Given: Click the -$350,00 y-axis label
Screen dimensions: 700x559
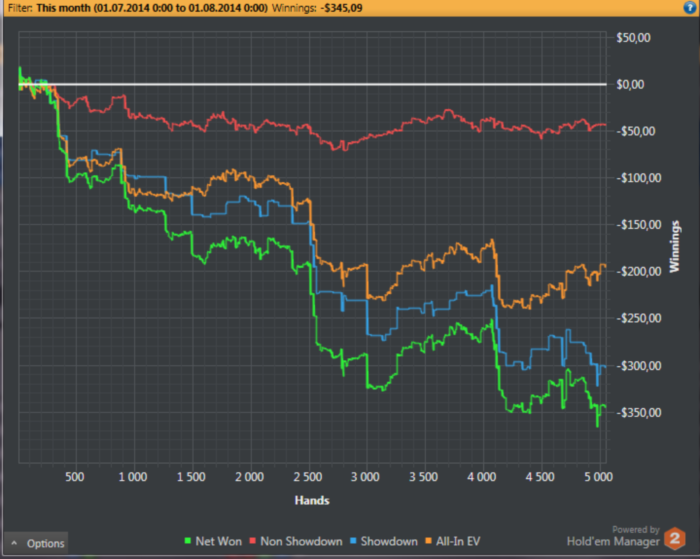Looking at the screenshot, I should click(x=639, y=413).
